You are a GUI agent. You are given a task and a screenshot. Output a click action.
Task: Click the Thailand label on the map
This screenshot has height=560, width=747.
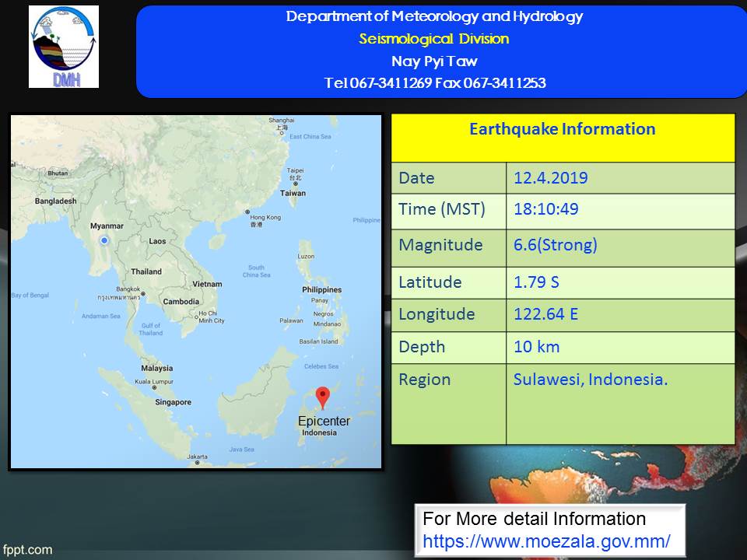pos(146,271)
